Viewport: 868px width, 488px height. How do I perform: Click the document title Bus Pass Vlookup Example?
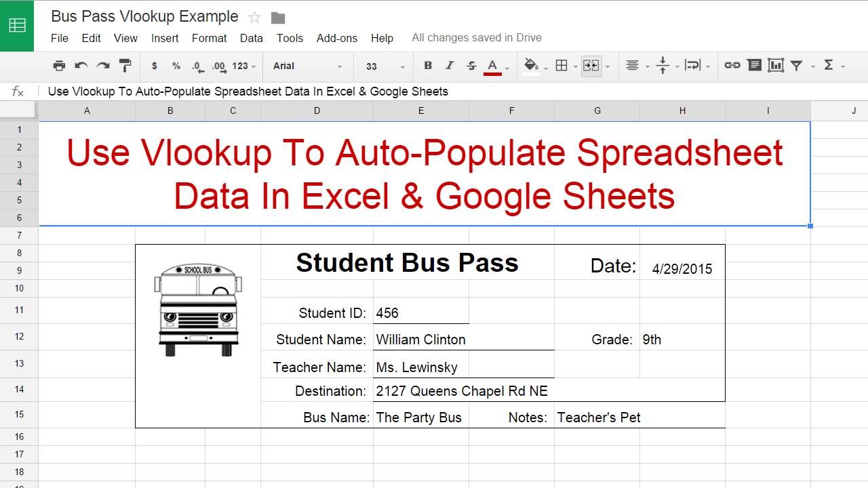(144, 16)
